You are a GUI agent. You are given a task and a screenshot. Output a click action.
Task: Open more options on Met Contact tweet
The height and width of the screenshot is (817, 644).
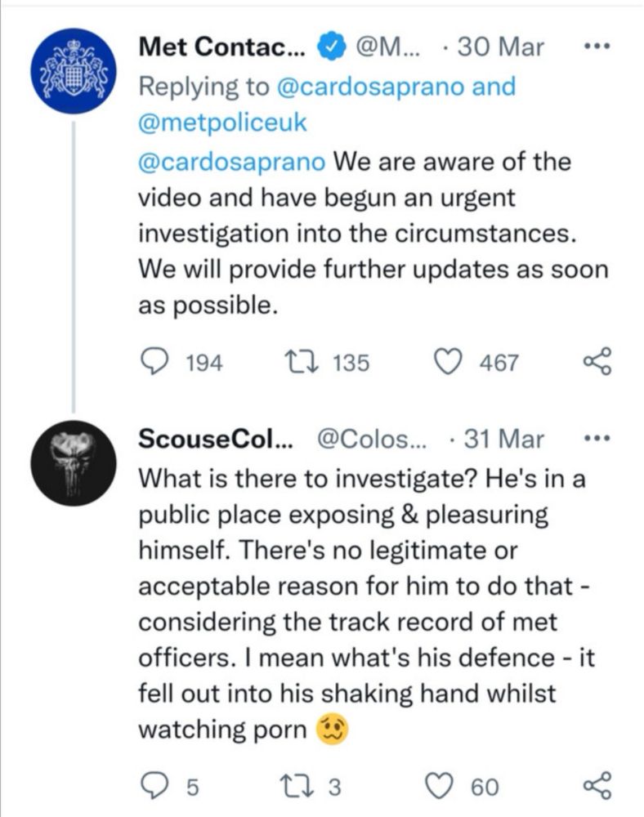click(596, 47)
